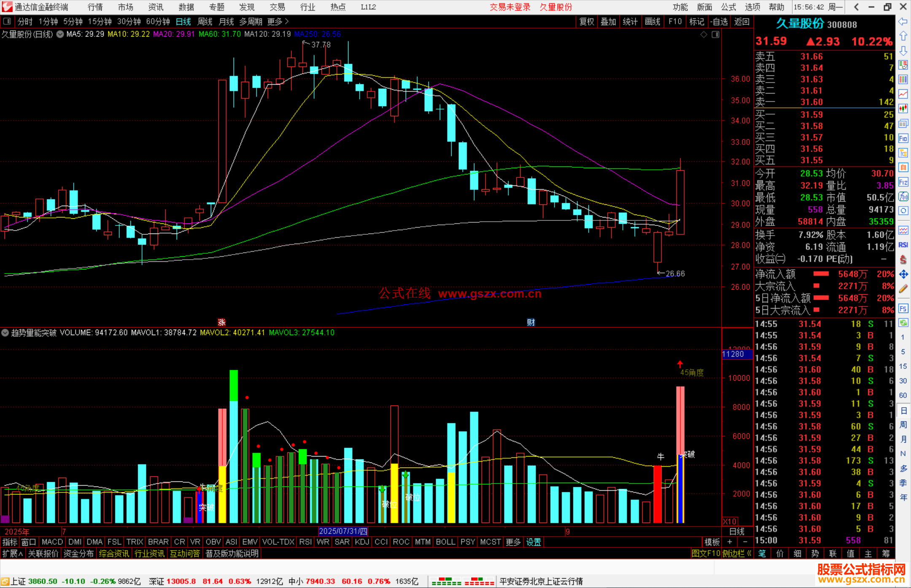The image size is (911, 588).
Task: Select the pencil drawing icon in sidebar
Action: (x=903, y=289)
